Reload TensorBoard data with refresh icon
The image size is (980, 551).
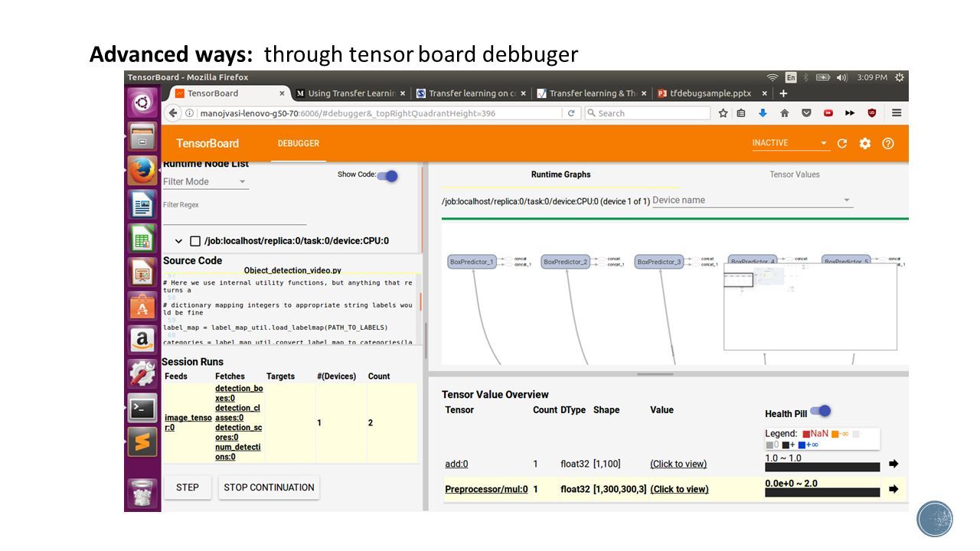[x=842, y=143]
